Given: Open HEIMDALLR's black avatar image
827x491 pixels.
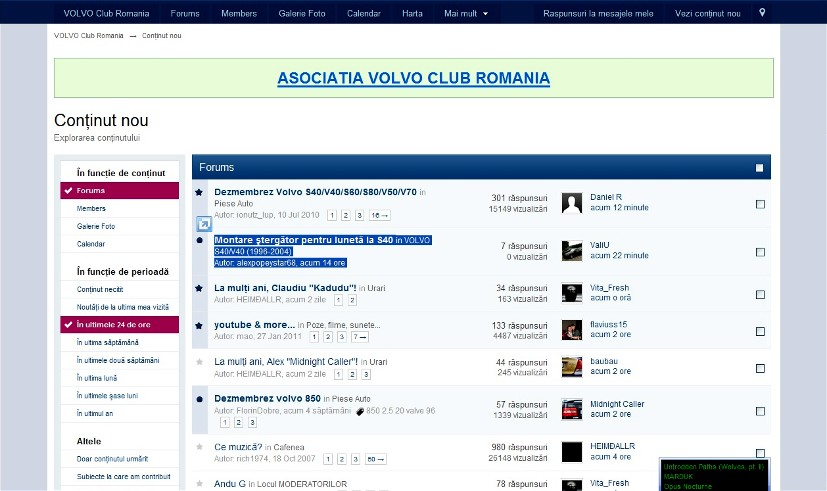Looking at the screenshot, I should 572,452.
